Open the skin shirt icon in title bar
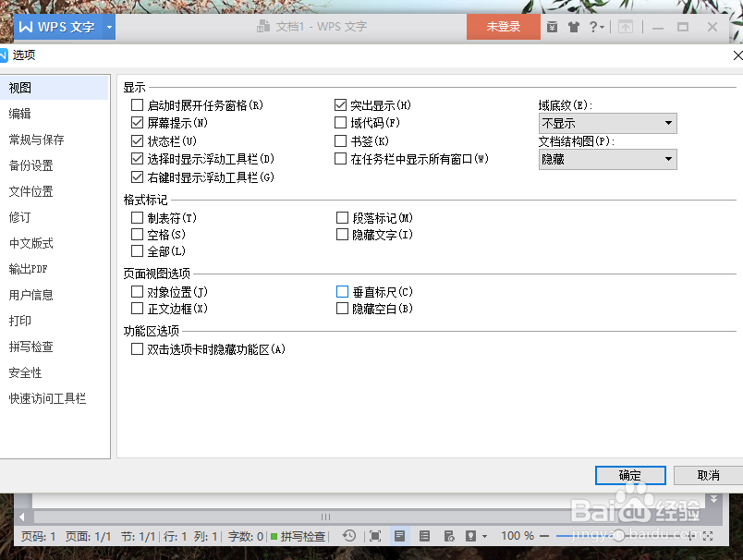743x560 pixels. click(573, 27)
